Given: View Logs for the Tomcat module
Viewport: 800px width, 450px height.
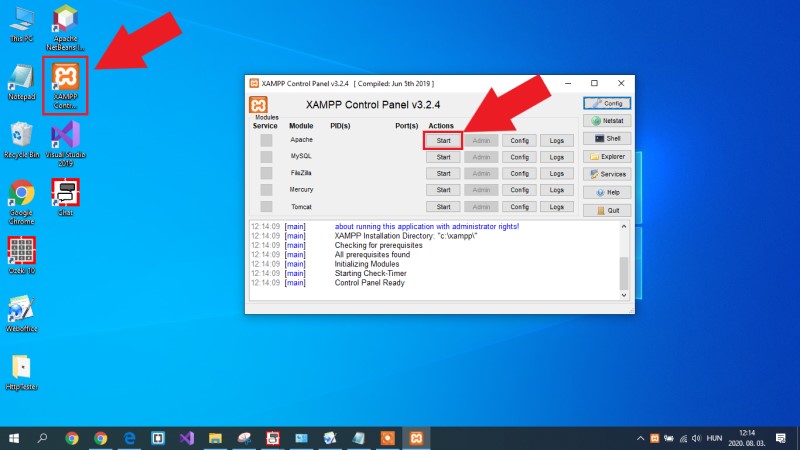Looking at the screenshot, I should tap(557, 207).
